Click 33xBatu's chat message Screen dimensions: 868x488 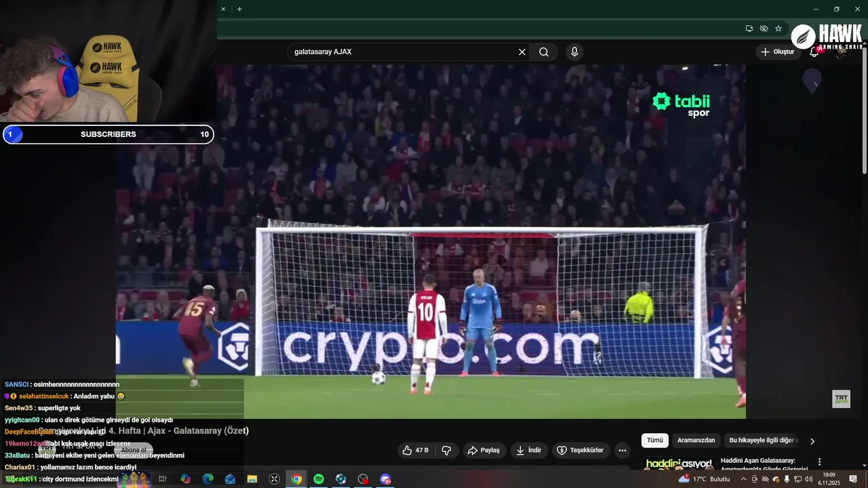click(x=94, y=455)
